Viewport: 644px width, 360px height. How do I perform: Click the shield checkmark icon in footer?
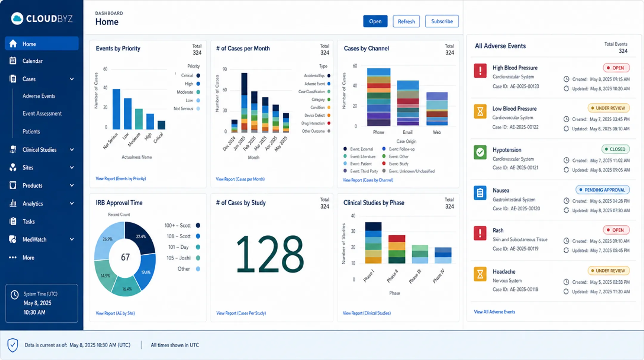(13, 345)
